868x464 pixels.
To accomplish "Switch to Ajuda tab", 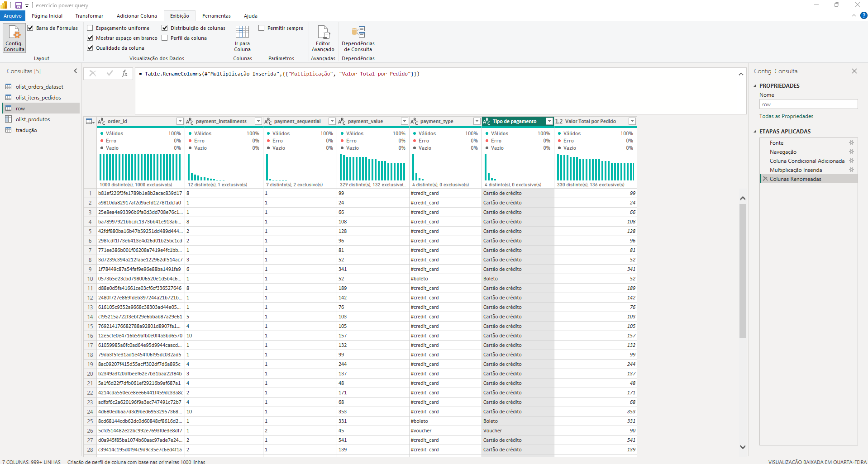I will pyautogui.click(x=251, y=16).
